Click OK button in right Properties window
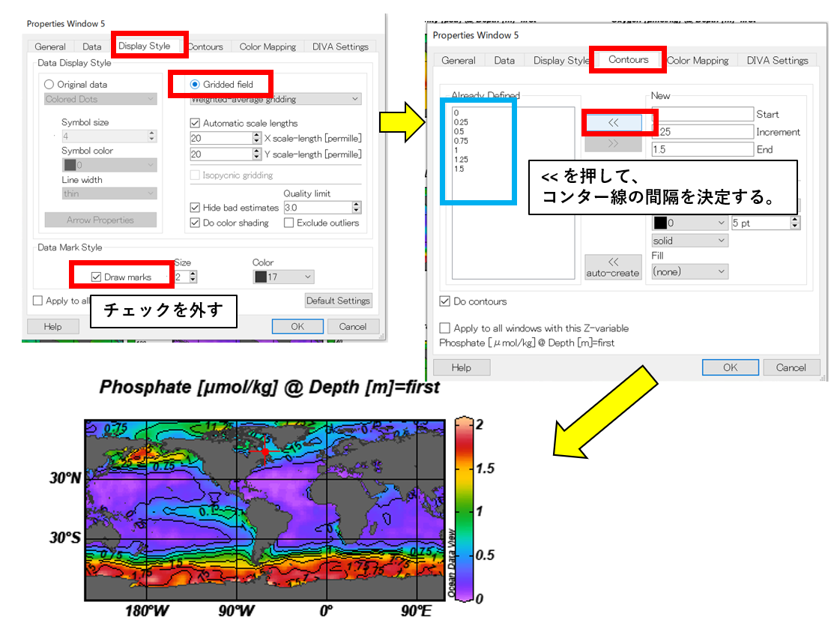Screen dimensions: 840x623 click(x=730, y=367)
